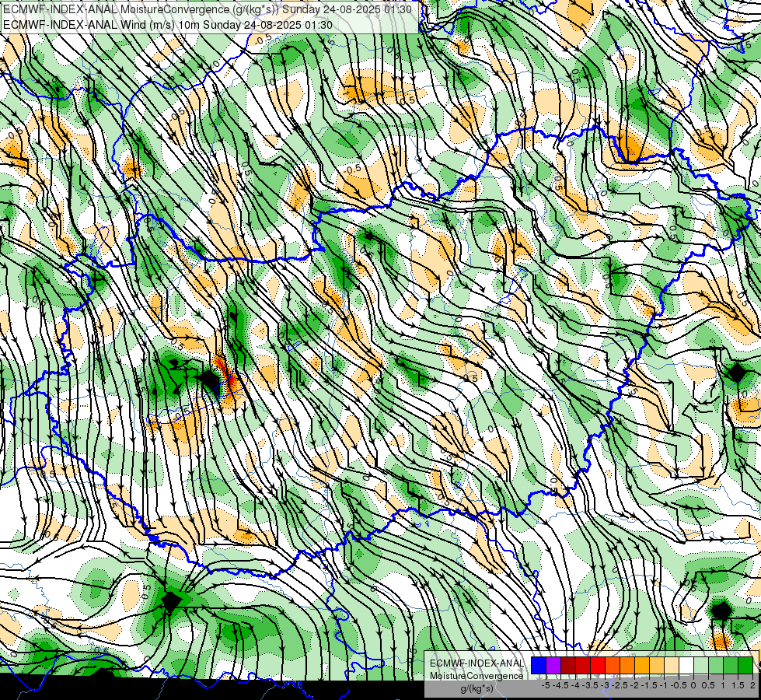This screenshot has height=700, width=761.
Task: Click the -3.5 tick label in legend
Action: pyautogui.click(x=590, y=685)
